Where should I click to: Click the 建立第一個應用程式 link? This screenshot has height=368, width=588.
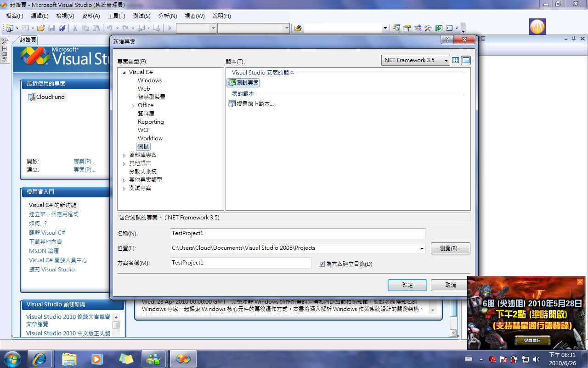click(54, 214)
